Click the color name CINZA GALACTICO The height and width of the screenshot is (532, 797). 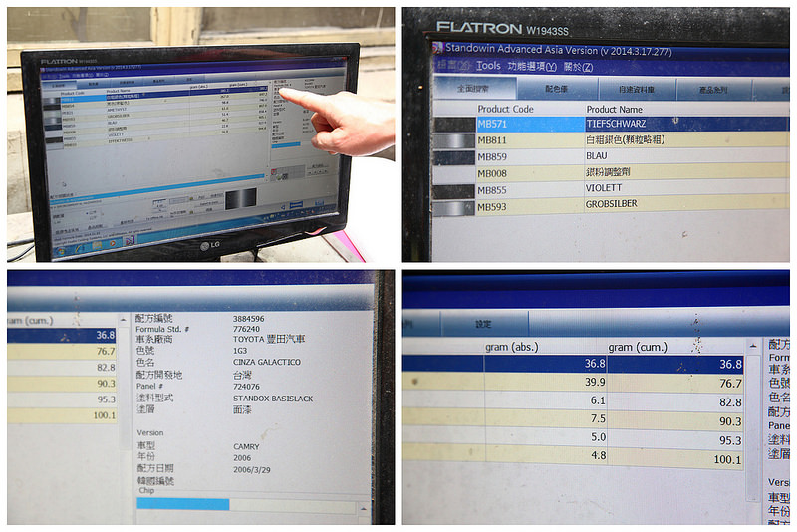[267, 362]
